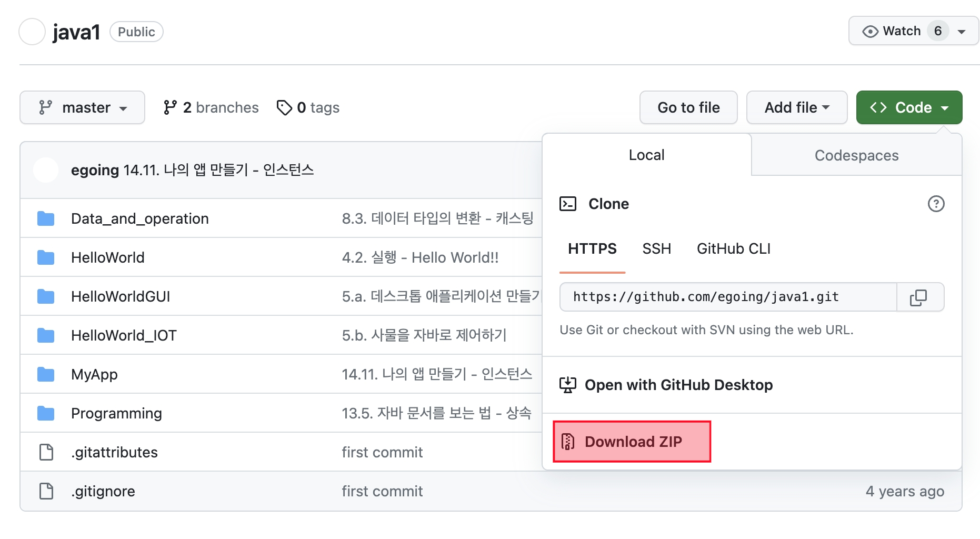Click the branch icon beside 2 branches
Image resolution: width=980 pixels, height=539 pixels.
point(169,107)
